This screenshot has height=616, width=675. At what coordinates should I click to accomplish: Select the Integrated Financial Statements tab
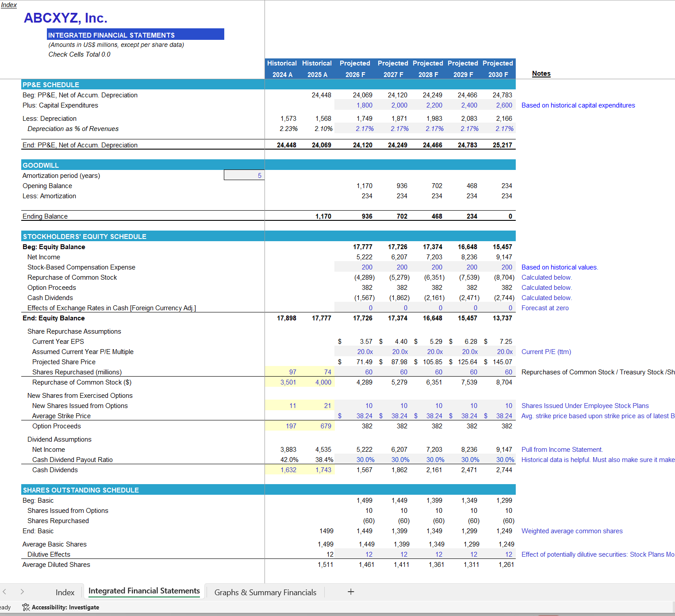click(x=144, y=591)
